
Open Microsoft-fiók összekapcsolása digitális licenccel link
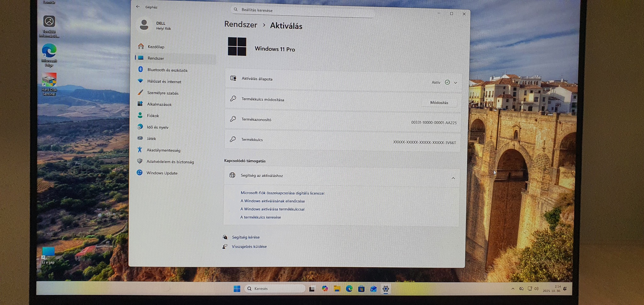[282, 193]
